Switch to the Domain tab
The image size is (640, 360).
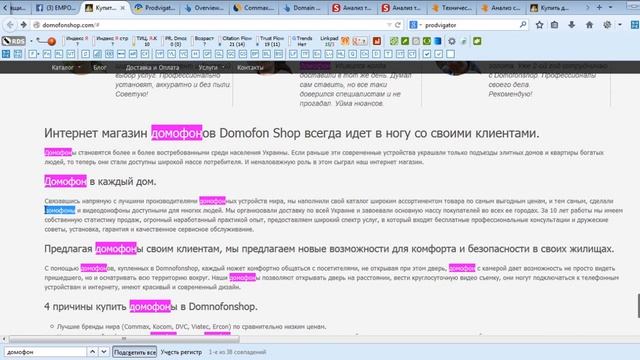(303, 7)
